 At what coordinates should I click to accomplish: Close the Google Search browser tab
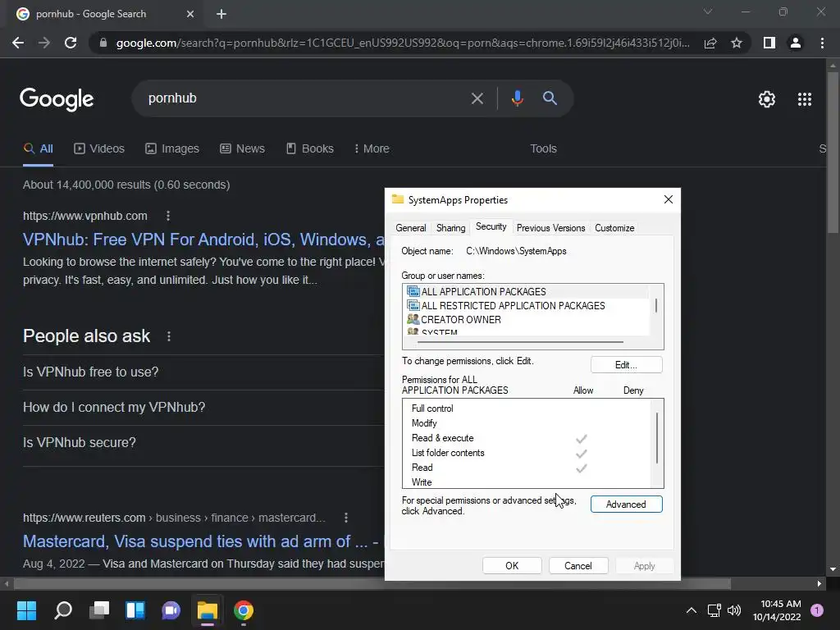point(190,14)
